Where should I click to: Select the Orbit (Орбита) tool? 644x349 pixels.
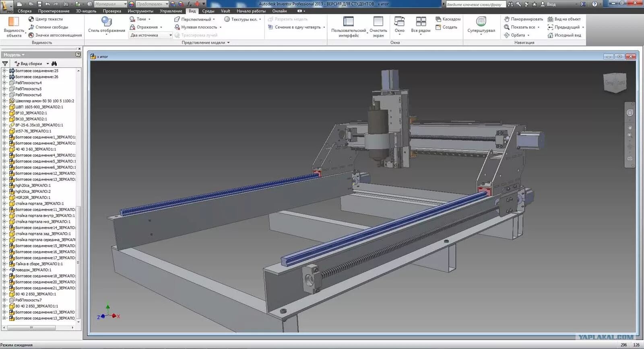(x=517, y=35)
